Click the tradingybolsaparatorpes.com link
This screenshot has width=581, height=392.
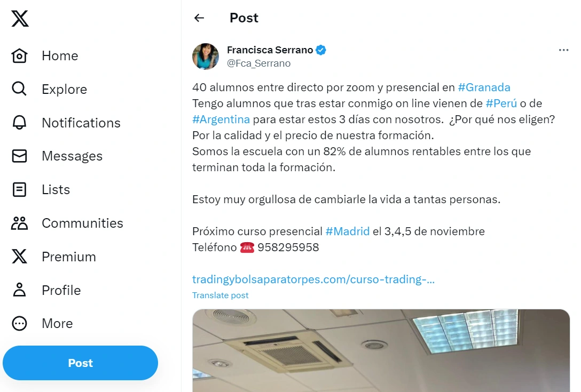[314, 279]
